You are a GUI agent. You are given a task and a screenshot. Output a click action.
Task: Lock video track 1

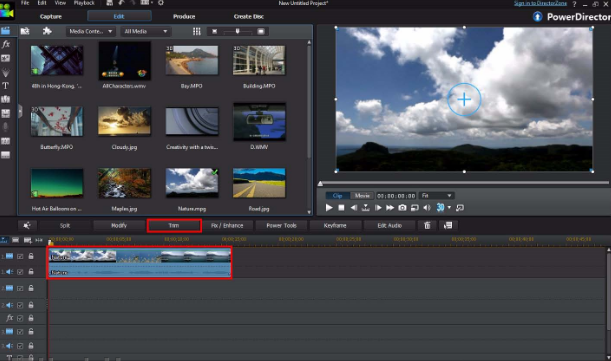[x=31, y=256]
